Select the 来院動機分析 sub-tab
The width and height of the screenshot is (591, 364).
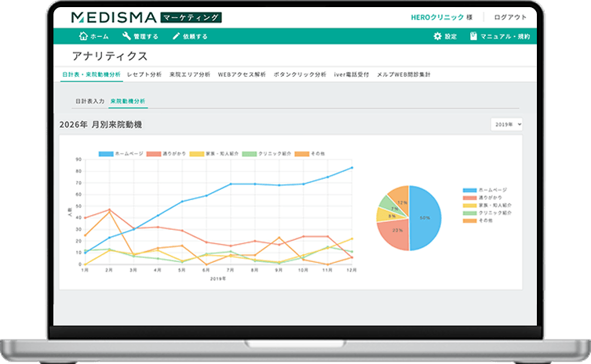coord(128,101)
